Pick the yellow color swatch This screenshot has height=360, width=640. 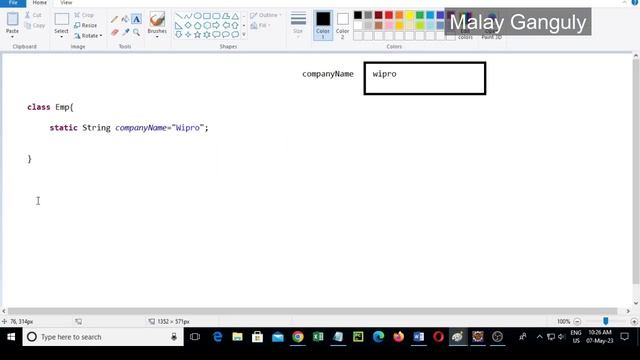coord(409,15)
